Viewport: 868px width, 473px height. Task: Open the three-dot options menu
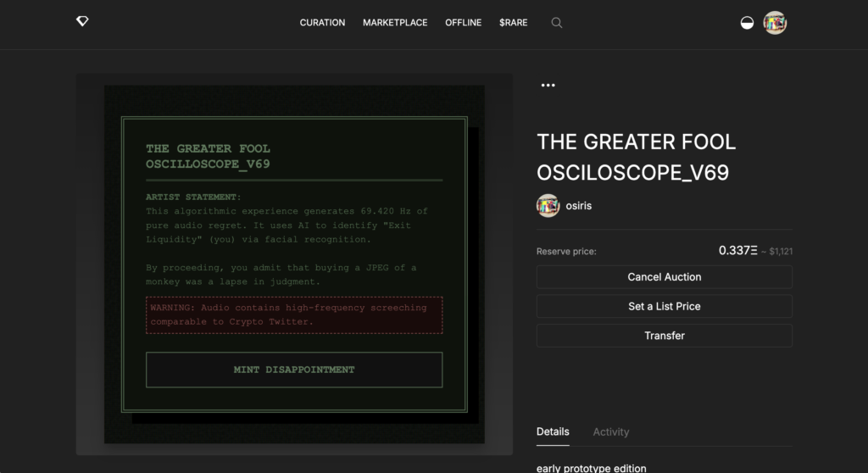(548, 86)
